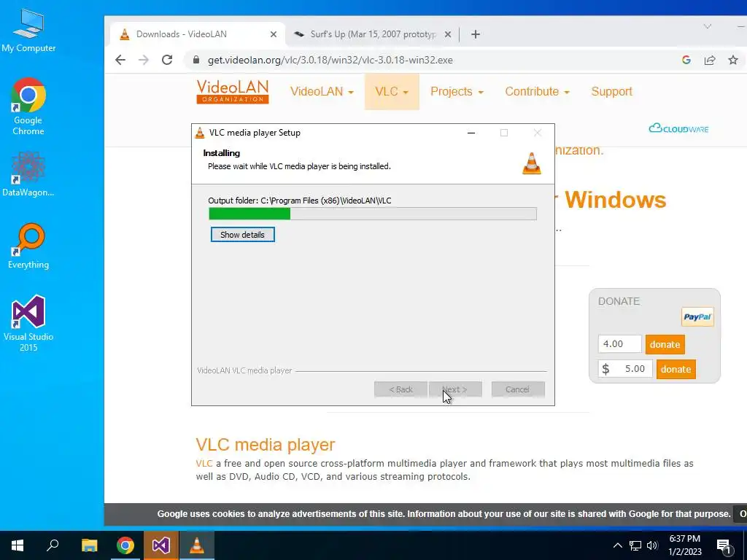This screenshot has height=560, width=747.
Task: Click the taskbar clock showing 6:37 PM
Action: click(684, 545)
